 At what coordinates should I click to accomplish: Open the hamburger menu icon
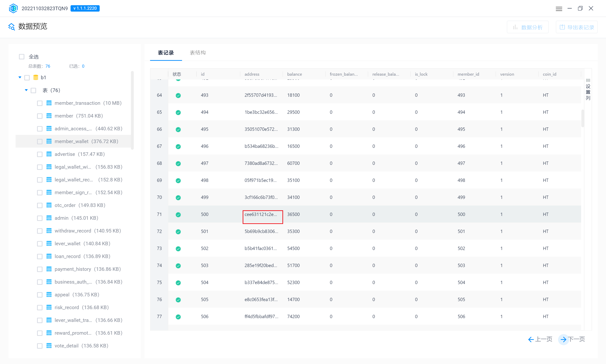pos(559,9)
